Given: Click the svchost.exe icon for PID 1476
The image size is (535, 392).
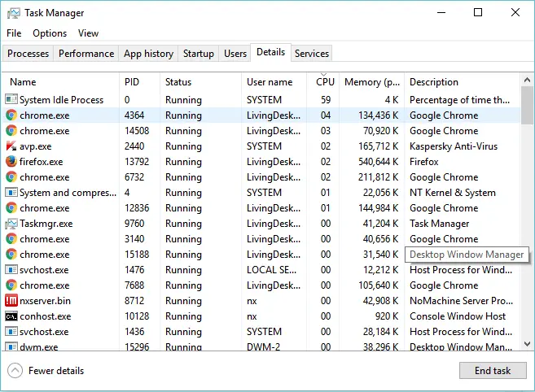Looking at the screenshot, I should click(11, 270).
